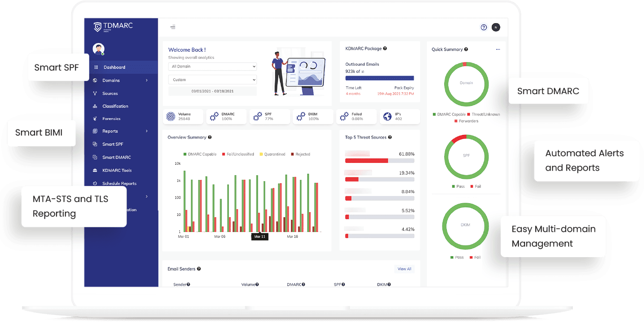Click the Classification hierarchy icon

(95, 106)
